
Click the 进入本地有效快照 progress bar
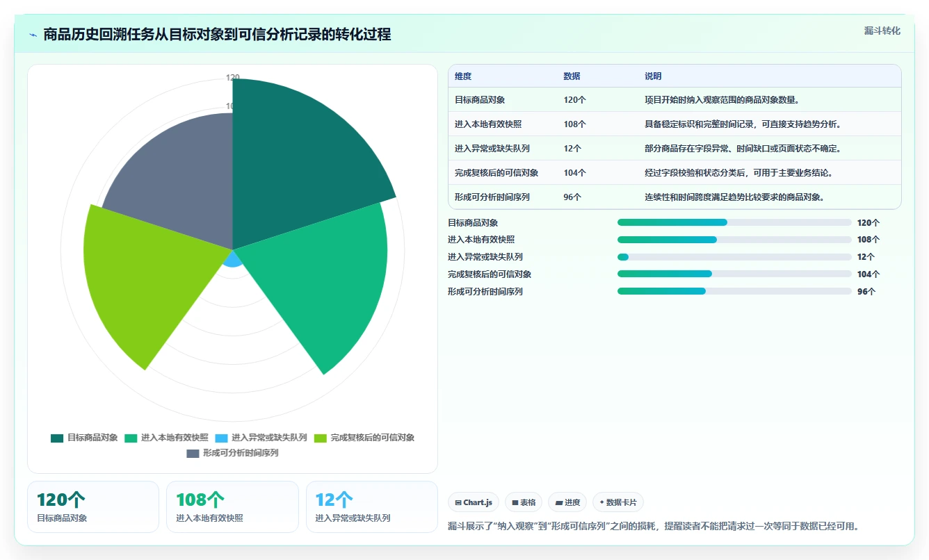tap(734, 240)
